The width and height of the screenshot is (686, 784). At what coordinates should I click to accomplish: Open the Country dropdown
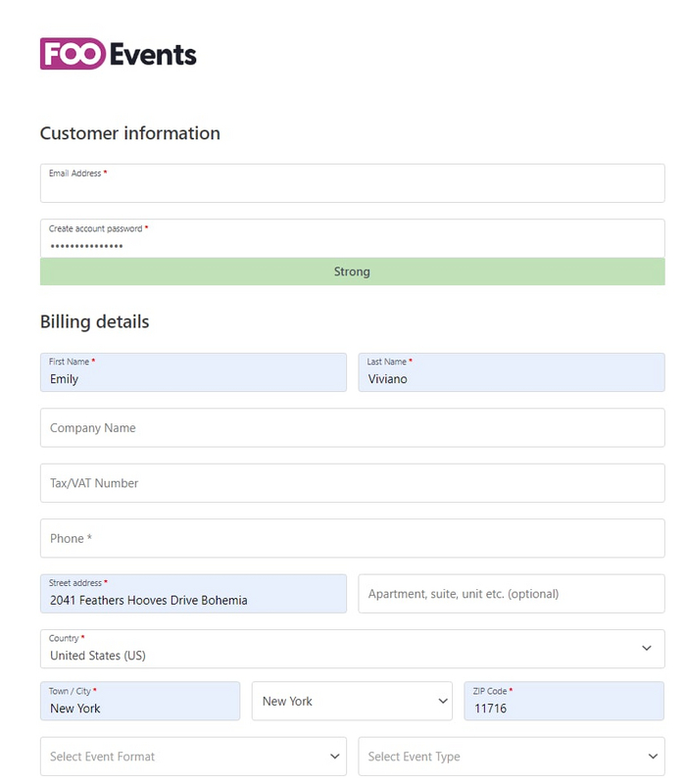[333, 649]
